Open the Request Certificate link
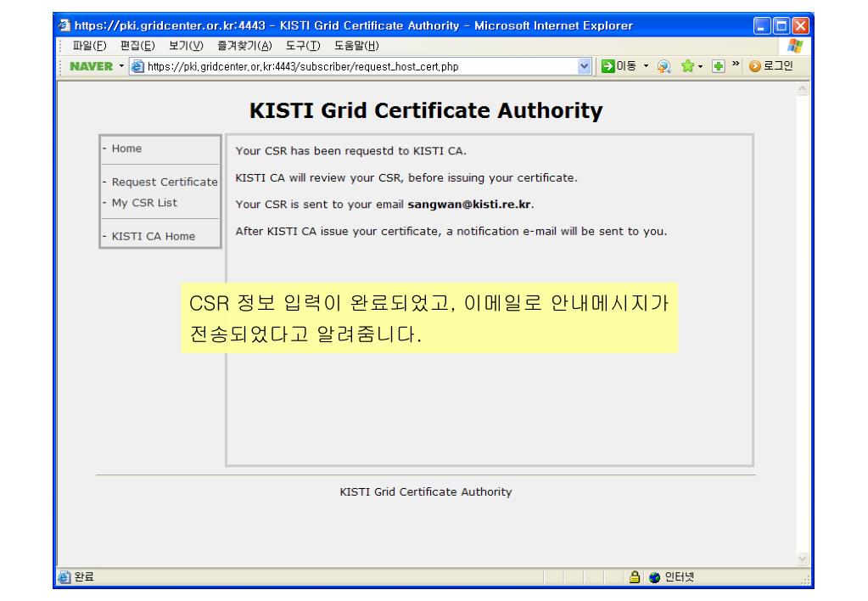Screen dimensions: 868x601 pos(165,182)
